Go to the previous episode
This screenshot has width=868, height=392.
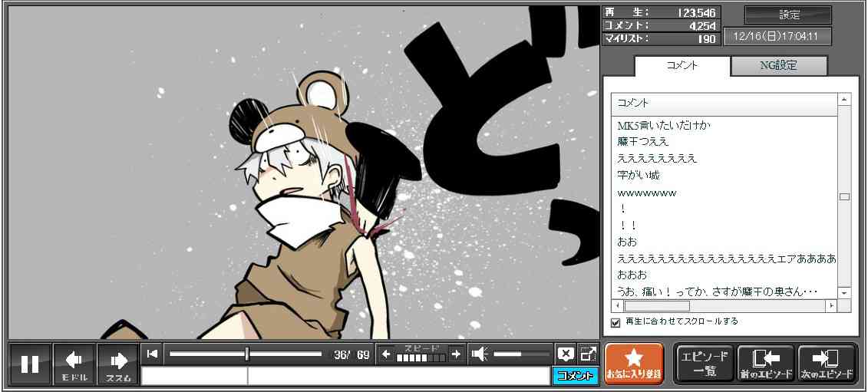765,364
